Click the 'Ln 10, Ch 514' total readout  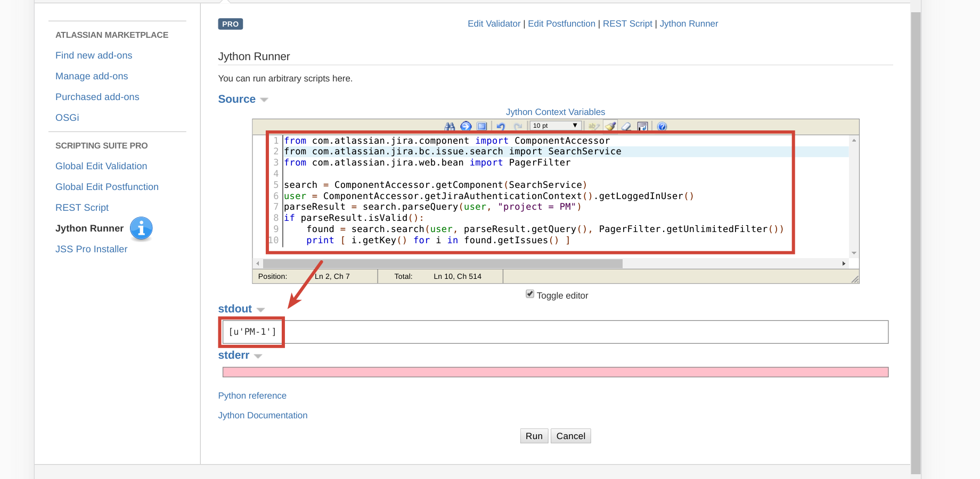(458, 276)
